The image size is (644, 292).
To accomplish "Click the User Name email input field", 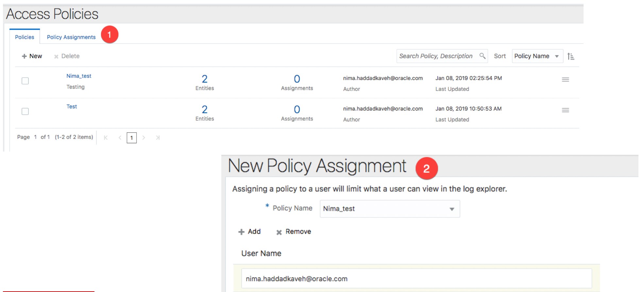I will point(416,279).
